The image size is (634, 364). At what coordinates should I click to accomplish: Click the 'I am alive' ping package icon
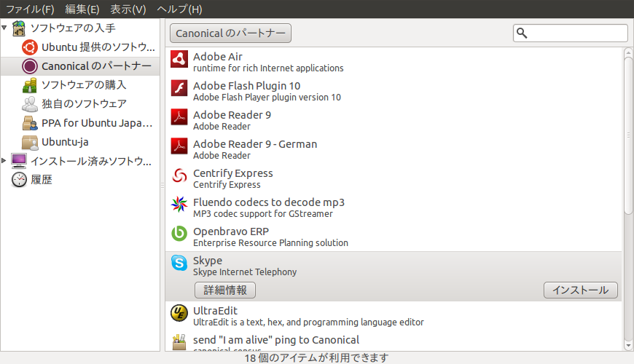coord(179,341)
